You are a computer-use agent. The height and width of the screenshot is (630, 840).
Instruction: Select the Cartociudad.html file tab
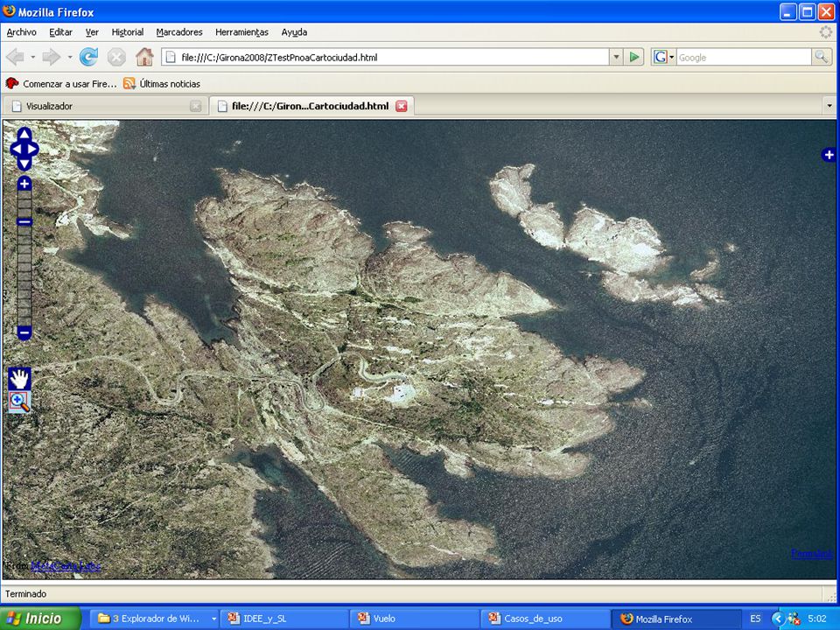[x=310, y=106]
